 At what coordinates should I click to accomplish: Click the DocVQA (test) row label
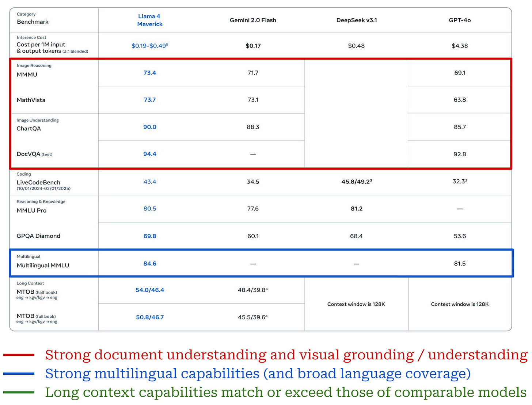(x=35, y=154)
